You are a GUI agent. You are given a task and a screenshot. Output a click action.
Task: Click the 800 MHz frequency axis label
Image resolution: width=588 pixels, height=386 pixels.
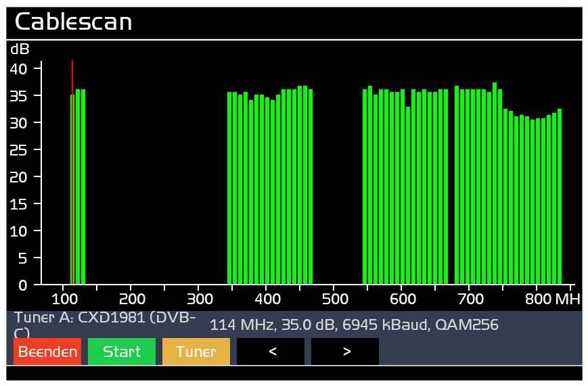pyautogui.click(x=549, y=298)
